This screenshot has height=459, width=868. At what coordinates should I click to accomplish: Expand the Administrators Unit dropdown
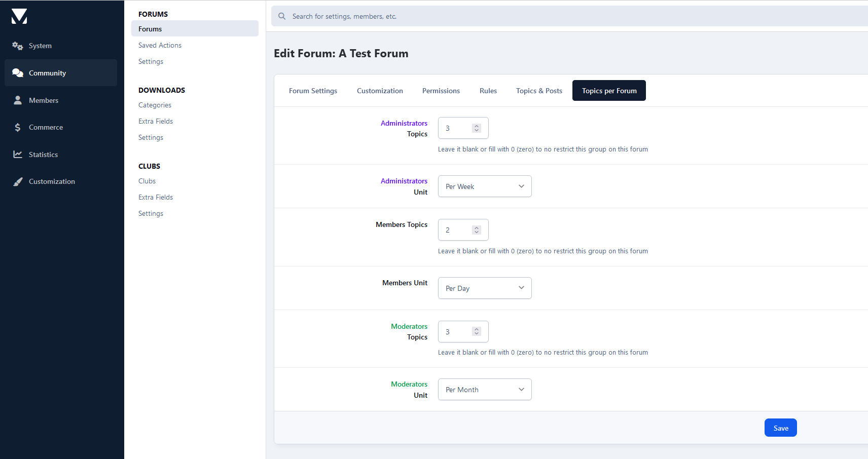(x=484, y=186)
